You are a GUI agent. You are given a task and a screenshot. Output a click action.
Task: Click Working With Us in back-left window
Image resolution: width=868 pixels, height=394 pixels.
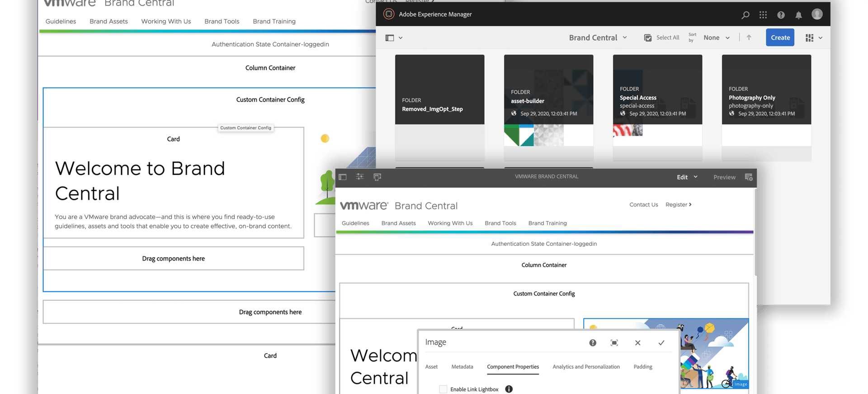(x=166, y=21)
